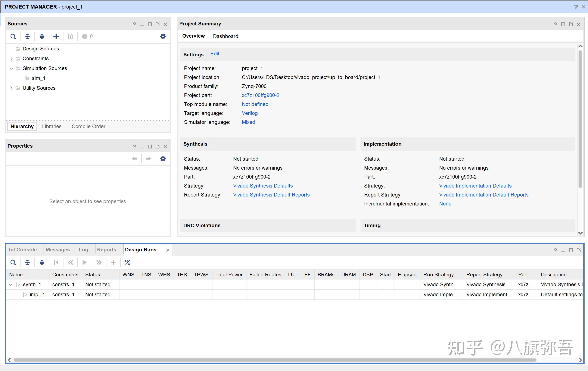Click Expand All in the Sources toolbar

tap(42, 36)
